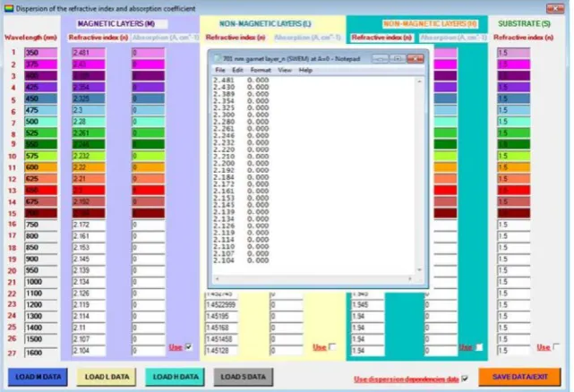Click the Wavelength (nm) column header
Image resolution: width=574 pixels, height=392 pixels.
coord(30,38)
